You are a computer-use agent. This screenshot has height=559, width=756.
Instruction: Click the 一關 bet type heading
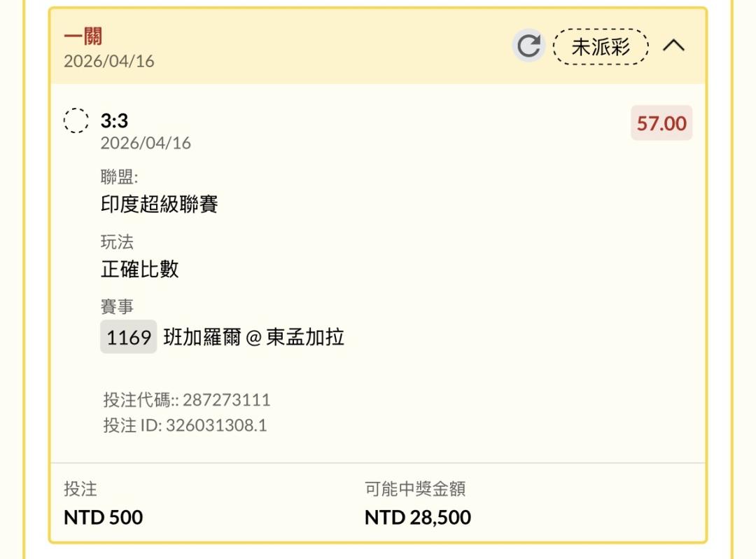(83, 36)
